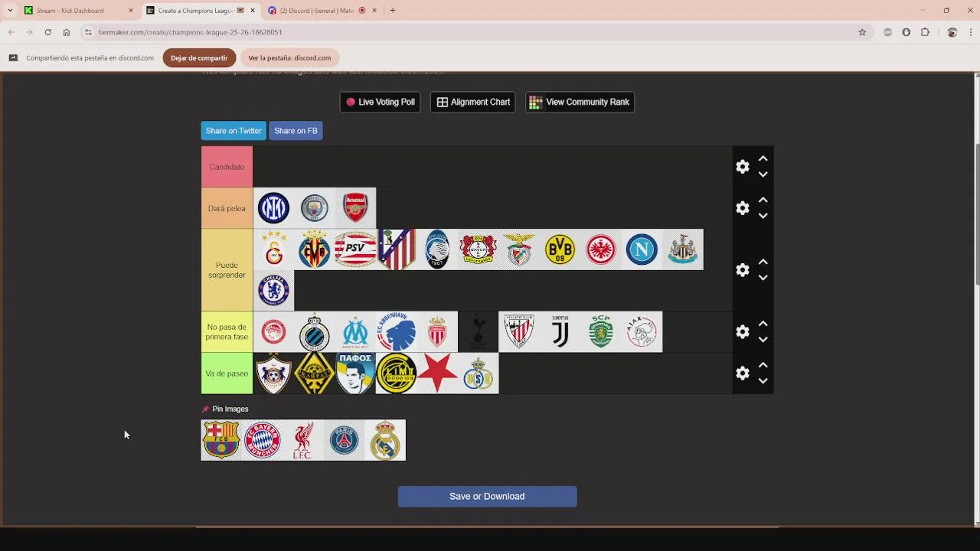
Task: Move the Puede sorprender row up
Action: 763,262
